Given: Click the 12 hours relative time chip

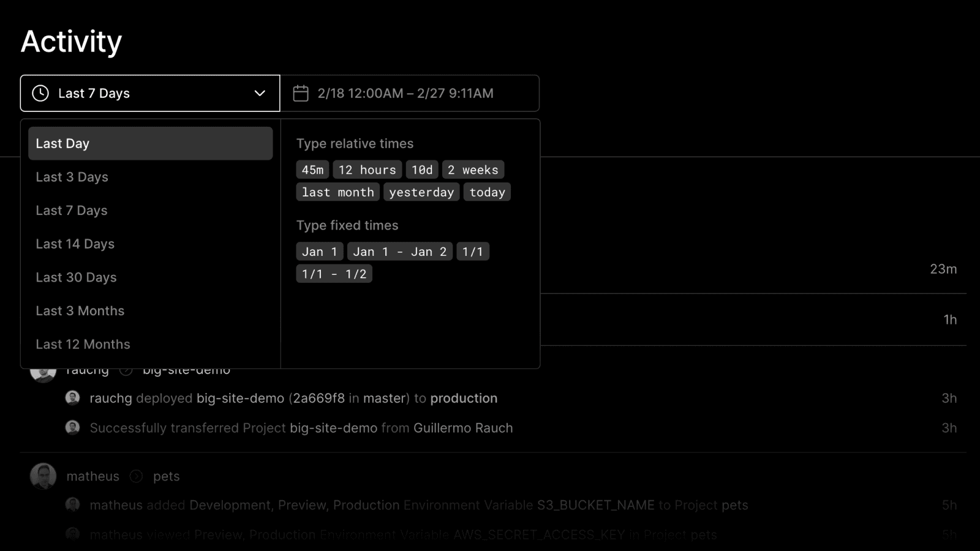Looking at the screenshot, I should click(367, 170).
